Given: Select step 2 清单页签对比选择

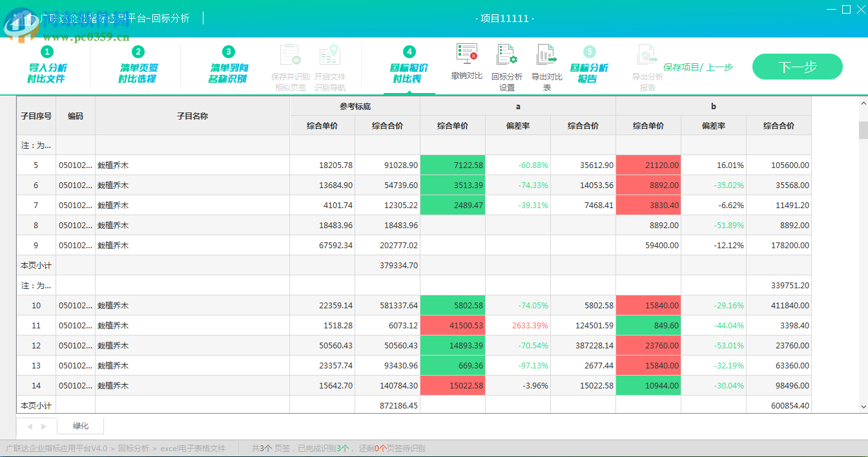Looking at the screenshot, I should click(138, 66).
